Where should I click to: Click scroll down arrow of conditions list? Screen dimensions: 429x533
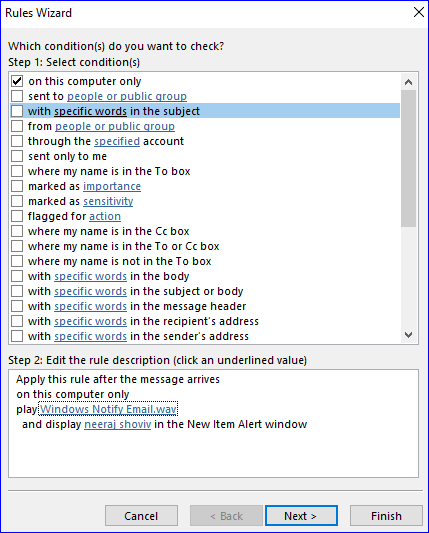(x=409, y=335)
